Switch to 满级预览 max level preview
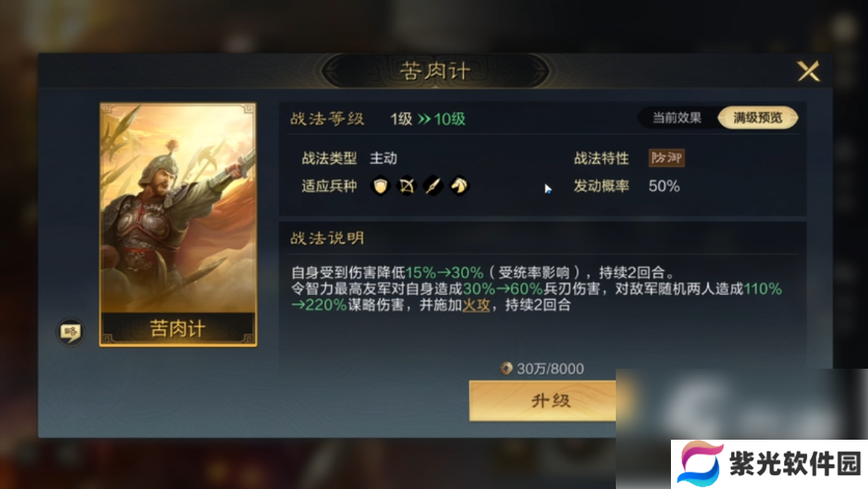 point(758,118)
